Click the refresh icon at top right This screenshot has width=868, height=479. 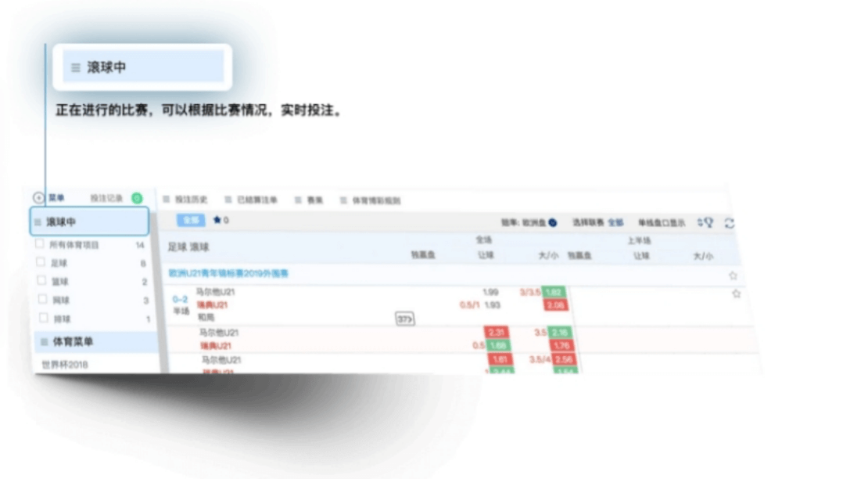coord(729,224)
